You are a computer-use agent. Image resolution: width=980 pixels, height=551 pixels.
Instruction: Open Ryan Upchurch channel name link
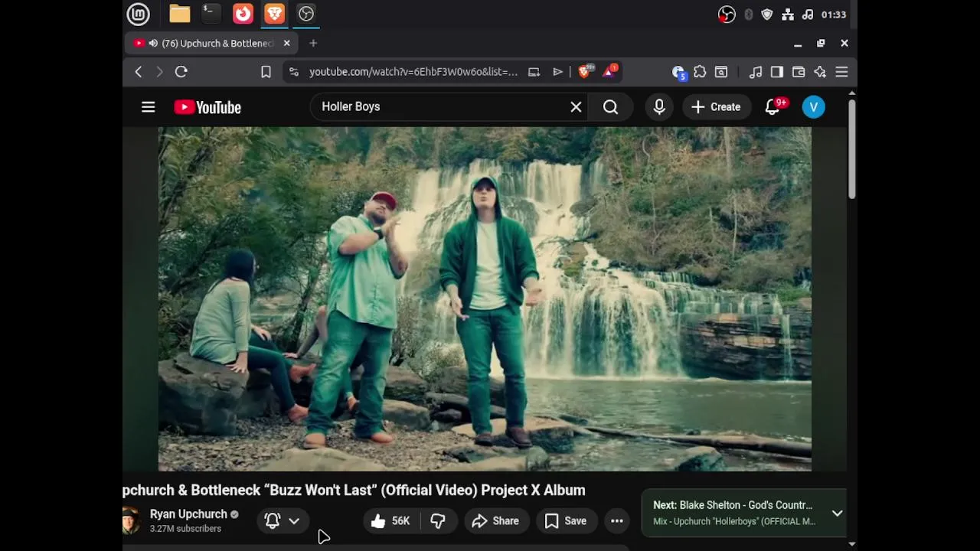click(x=188, y=514)
